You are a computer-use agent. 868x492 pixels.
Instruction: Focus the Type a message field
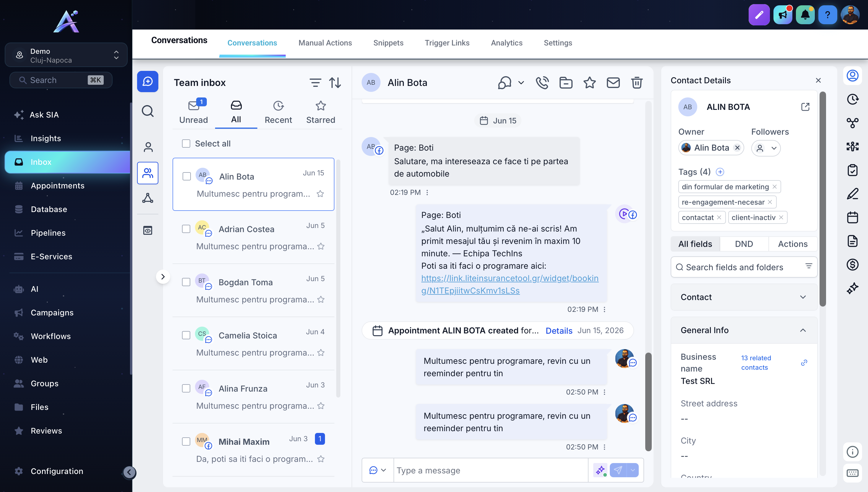pos(490,470)
